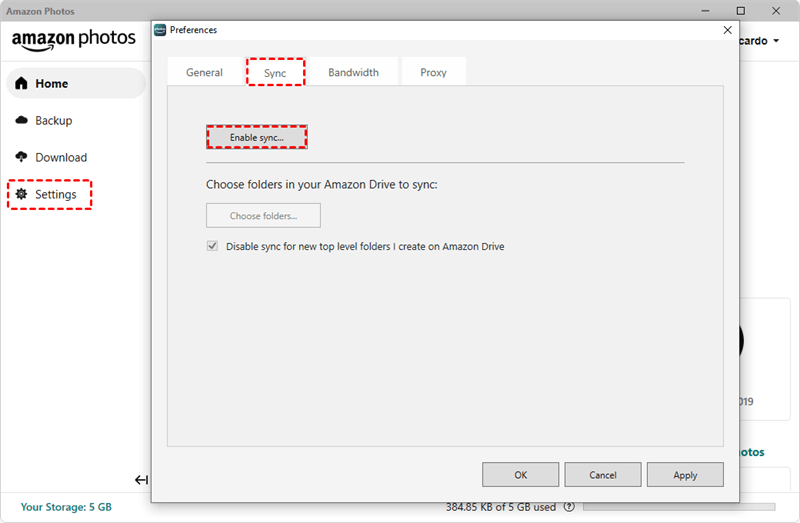Image resolution: width=800 pixels, height=523 pixels.
Task: Close the Amazon Photos main window
Action: coord(776,11)
